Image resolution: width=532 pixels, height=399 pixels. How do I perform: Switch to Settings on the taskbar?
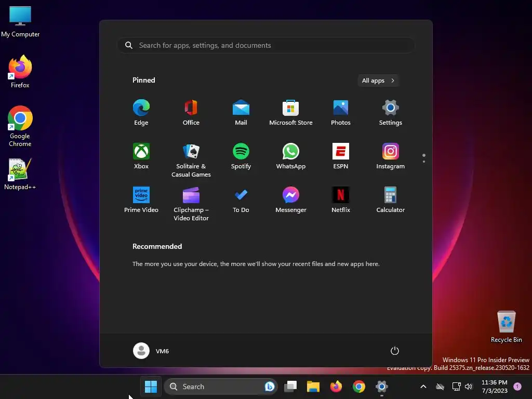tap(382, 387)
